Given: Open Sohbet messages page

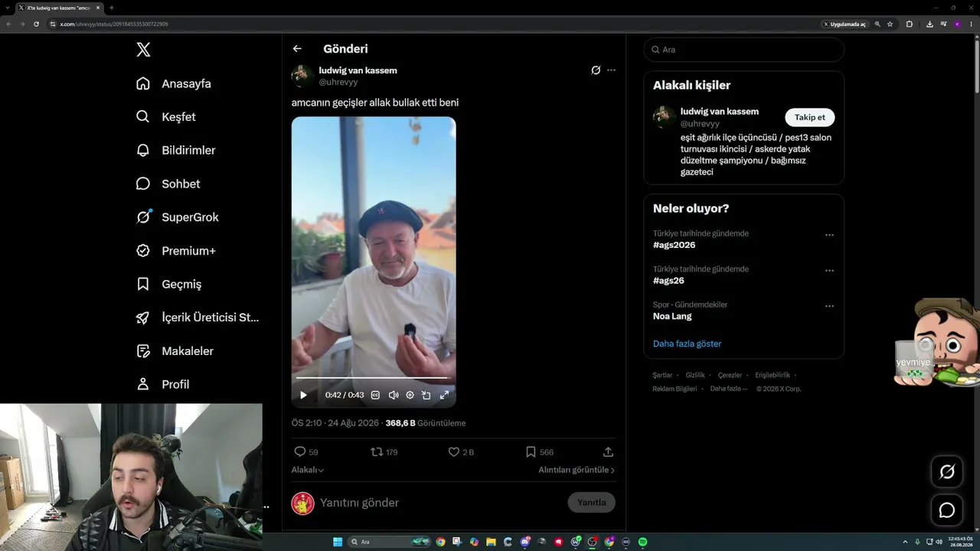Looking at the screenshot, I should click(168, 184).
